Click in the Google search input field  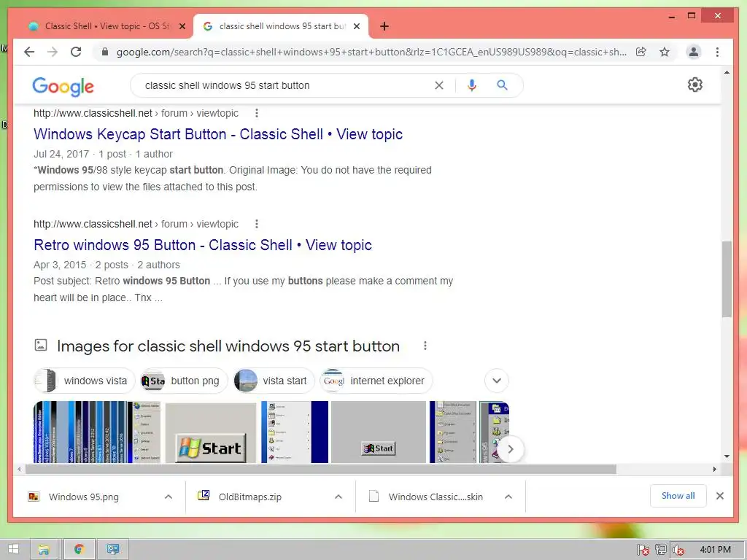click(x=286, y=85)
